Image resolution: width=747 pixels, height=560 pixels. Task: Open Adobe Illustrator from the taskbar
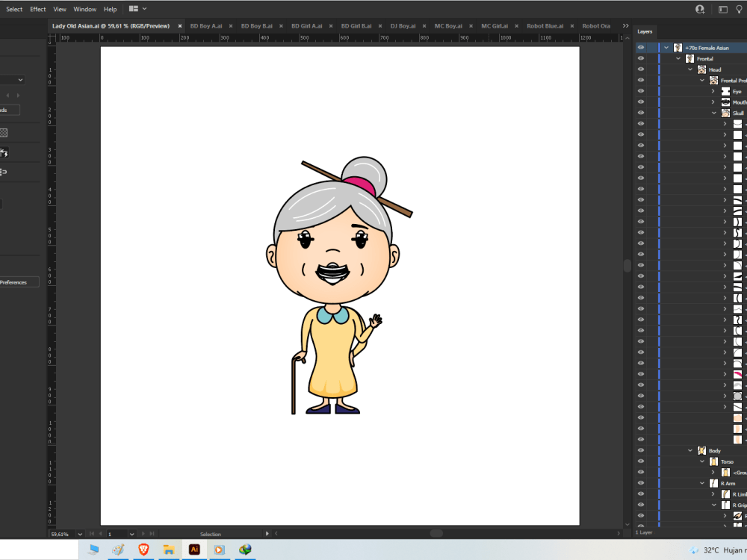coord(194,550)
